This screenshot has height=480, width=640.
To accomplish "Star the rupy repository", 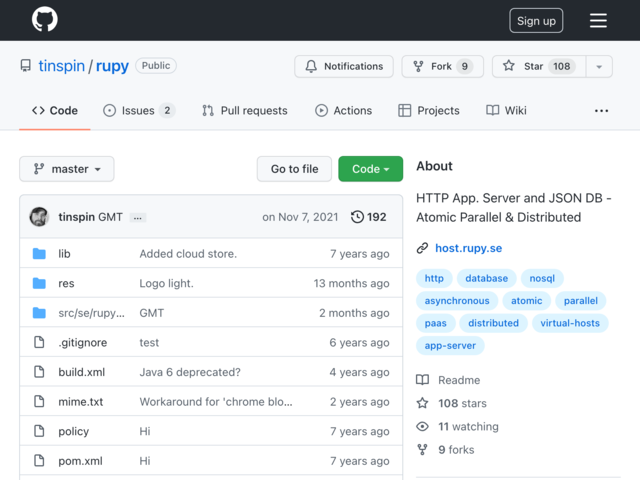I will (539, 66).
